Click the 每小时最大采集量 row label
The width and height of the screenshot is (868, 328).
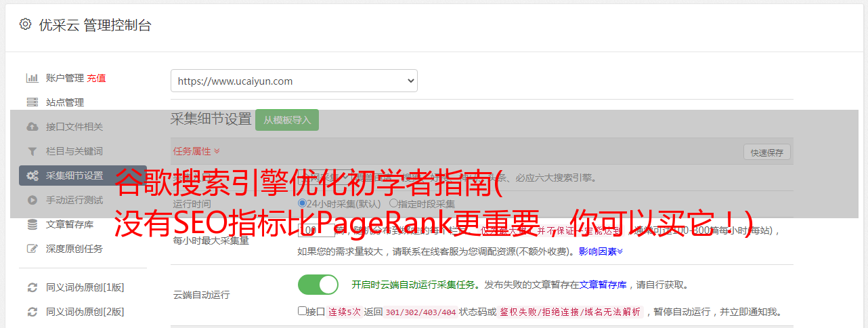(211, 240)
